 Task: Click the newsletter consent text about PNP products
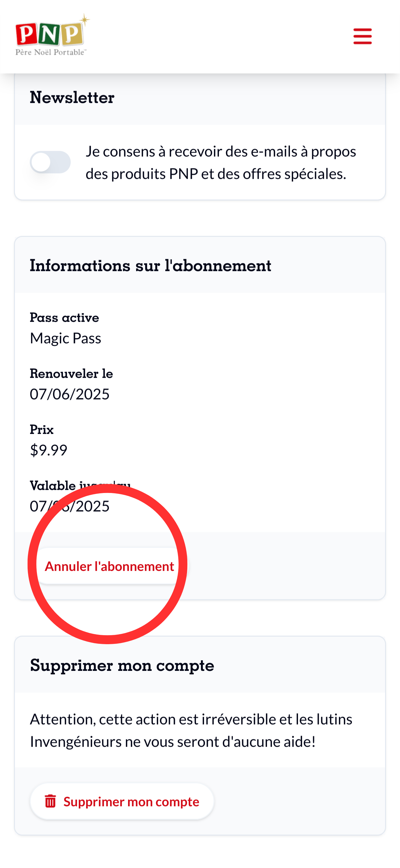pos(220,162)
